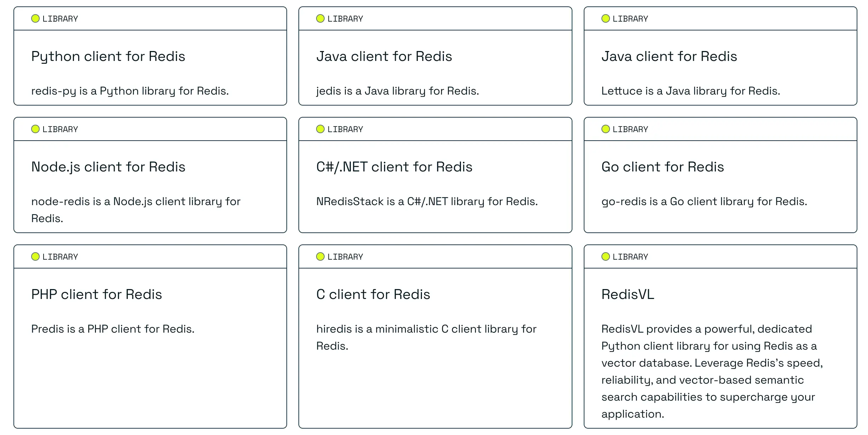This screenshot has height=435, width=868.
Task: Open the Lettuce Java library description
Action: click(690, 91)
